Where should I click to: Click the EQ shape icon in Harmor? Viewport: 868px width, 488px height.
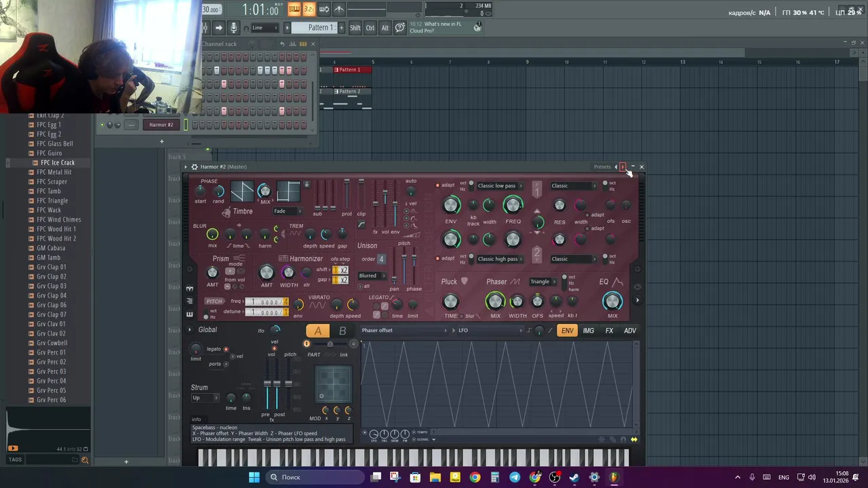pyautogui.click(x=618, y=282)
